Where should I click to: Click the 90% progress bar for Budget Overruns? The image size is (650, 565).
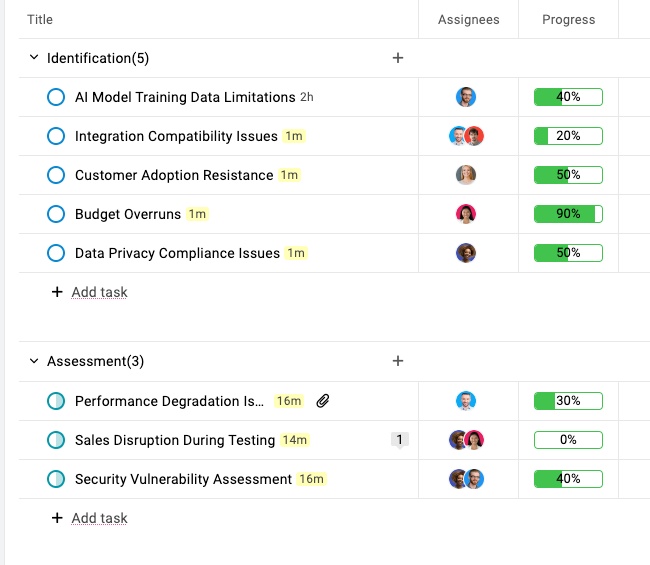[x=568, y=214]
